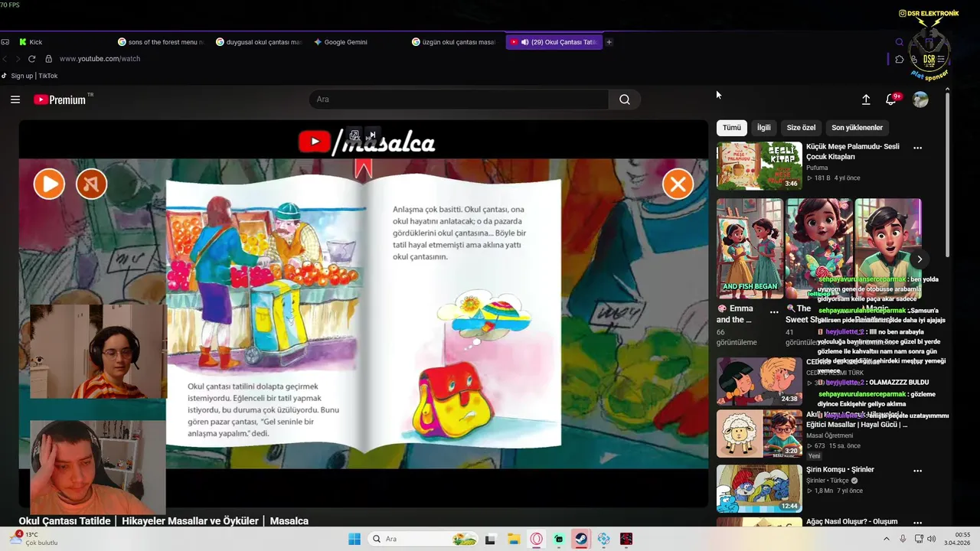Click the microphone tray icon
The width and height of the screenshot is (980, 551).
pos(903,539)
